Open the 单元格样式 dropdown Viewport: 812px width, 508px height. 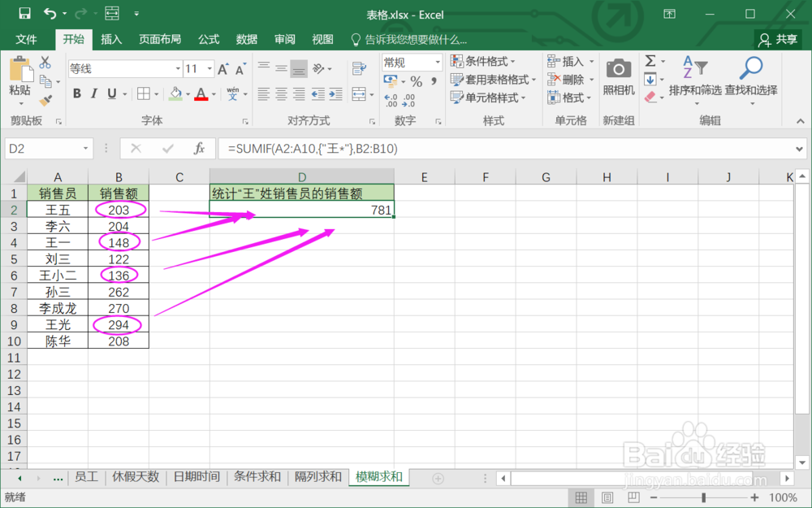tap(488, 98)
